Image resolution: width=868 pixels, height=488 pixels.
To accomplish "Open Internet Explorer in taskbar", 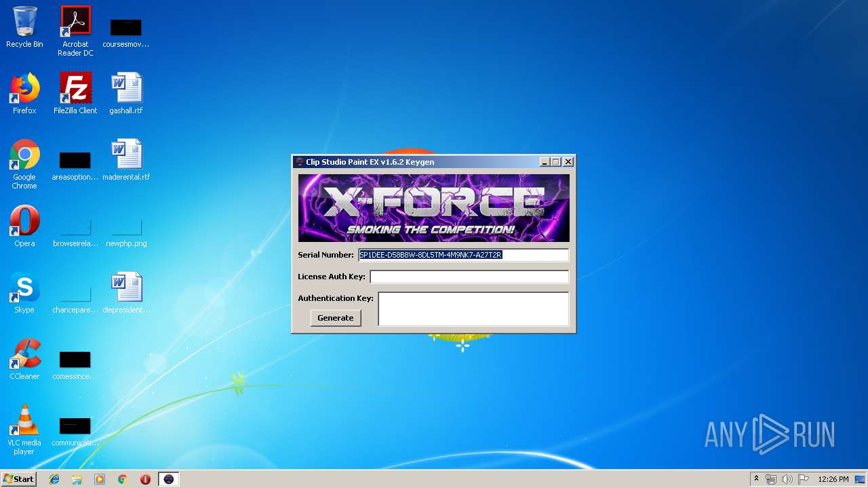I will [x=54, y=479].
